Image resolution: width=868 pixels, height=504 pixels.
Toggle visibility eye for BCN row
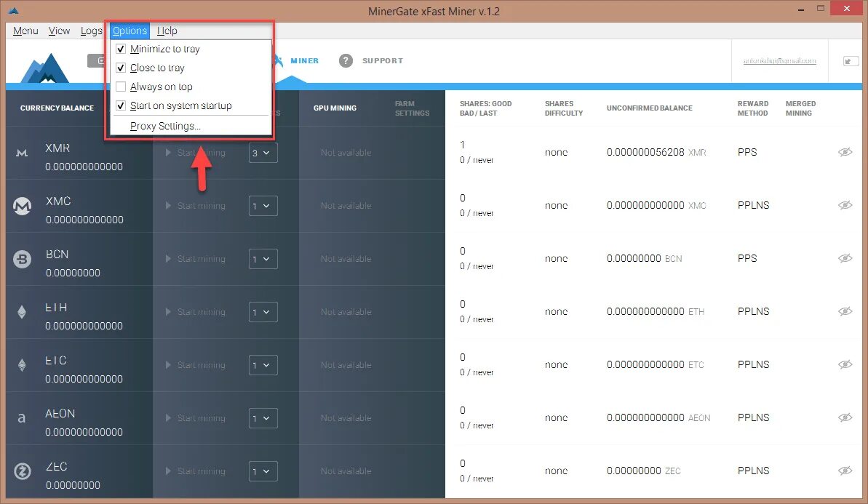[x=845, y=258]
